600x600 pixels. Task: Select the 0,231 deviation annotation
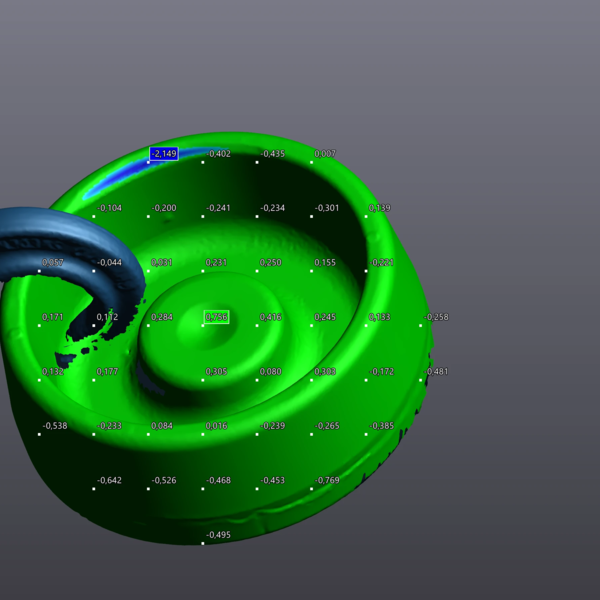(x=217, y=262)
